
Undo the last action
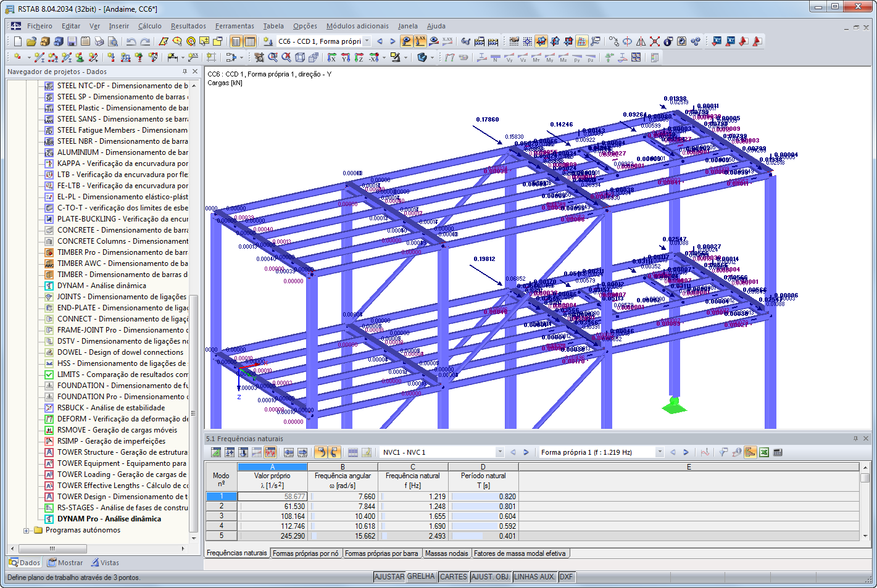[x=131, y=41]
